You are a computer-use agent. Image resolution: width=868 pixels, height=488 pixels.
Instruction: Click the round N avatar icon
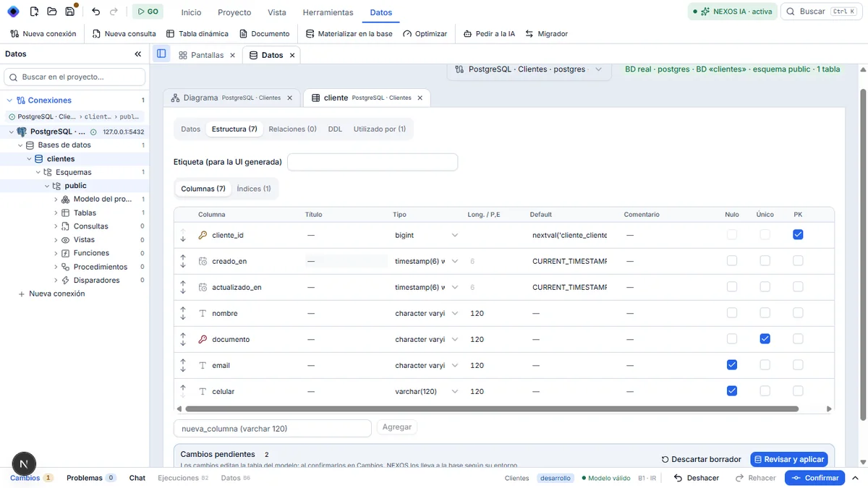[25, 464]
